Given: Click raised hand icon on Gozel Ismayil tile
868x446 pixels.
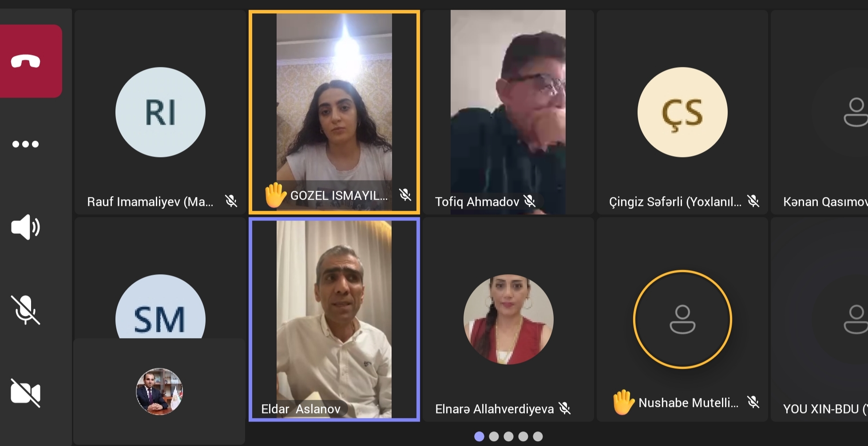Looking at the screenshot, I should (275, 195).
